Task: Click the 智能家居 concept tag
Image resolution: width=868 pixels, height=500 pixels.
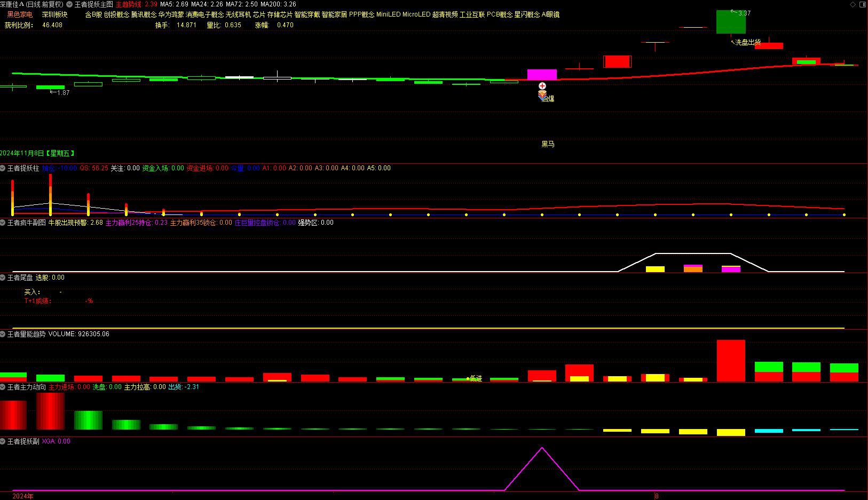Action: tap(334, 15)
